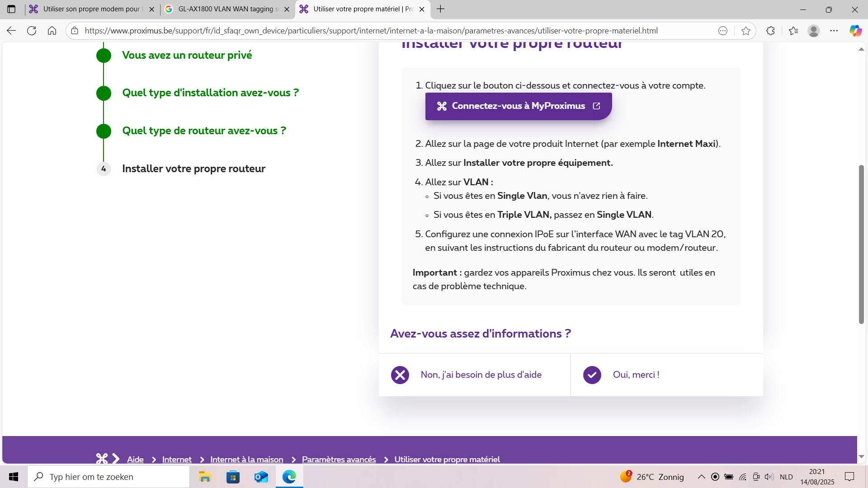
Task: Click the page vertical scrollbar thumb
Action: [x=861, y=244]
